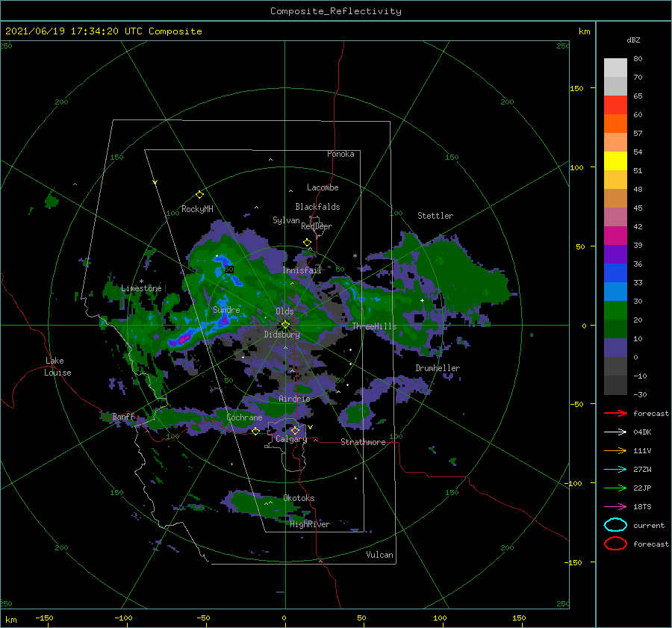Click the yellow diamond marker near RockyMH
The image size is (672, 628).
[x=199, y=195]
